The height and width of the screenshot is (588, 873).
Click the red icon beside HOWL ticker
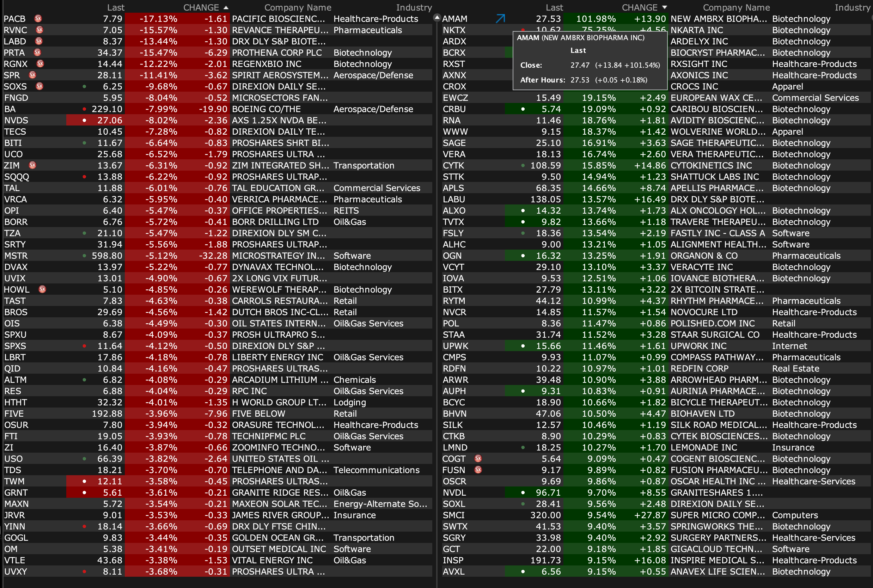[x=42, y=289]
